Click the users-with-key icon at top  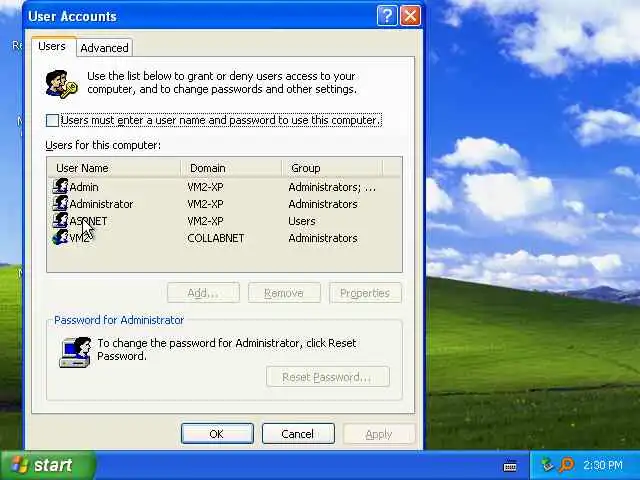(61, 84)
